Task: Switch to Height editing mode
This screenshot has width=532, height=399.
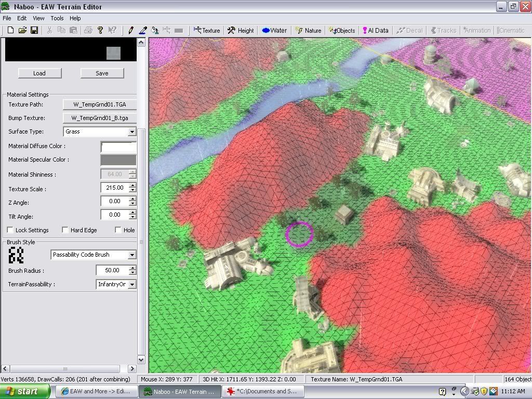Action: (x=241, y=31)
